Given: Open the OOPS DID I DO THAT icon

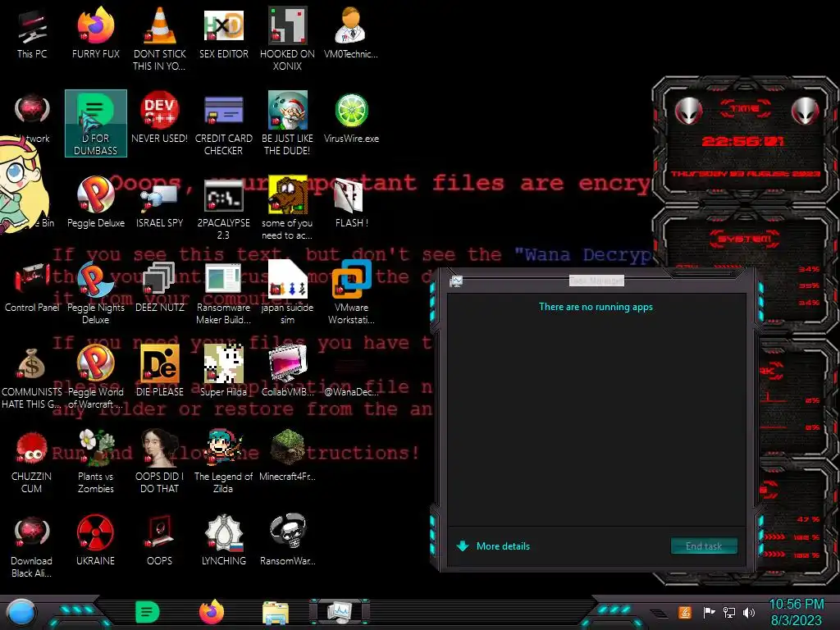Looking at the screenshot, I should click(160, 461).
